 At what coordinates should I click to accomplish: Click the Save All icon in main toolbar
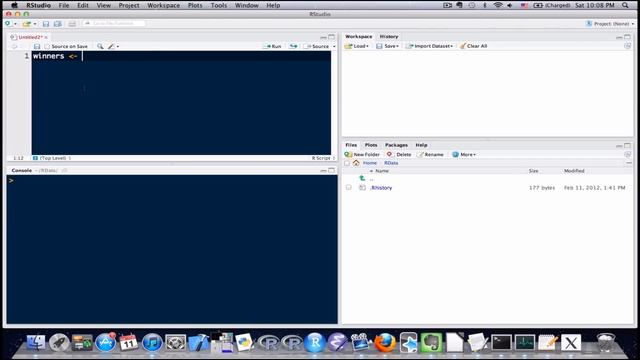(x=58, y=24)
